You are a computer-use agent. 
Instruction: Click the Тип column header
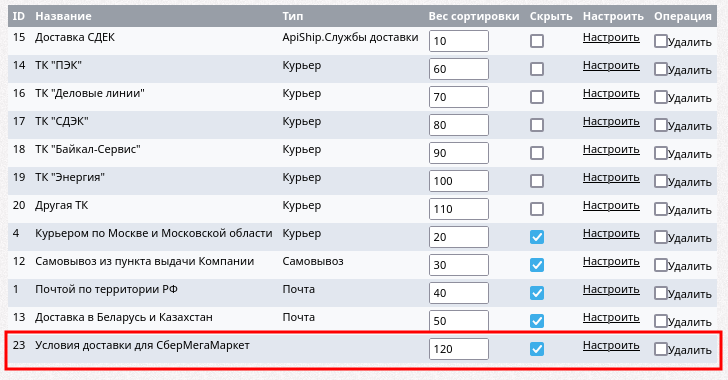(x=292, y=16)
